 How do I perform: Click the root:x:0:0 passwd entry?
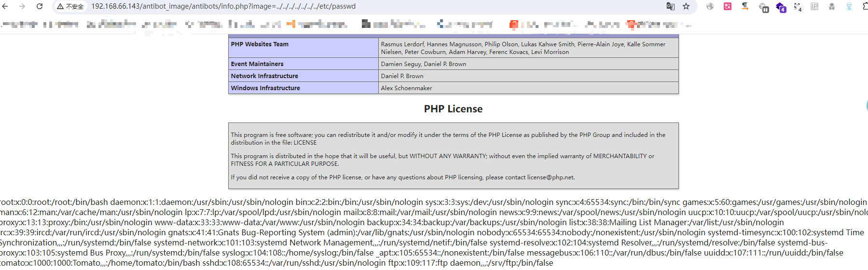pos(54,202)
